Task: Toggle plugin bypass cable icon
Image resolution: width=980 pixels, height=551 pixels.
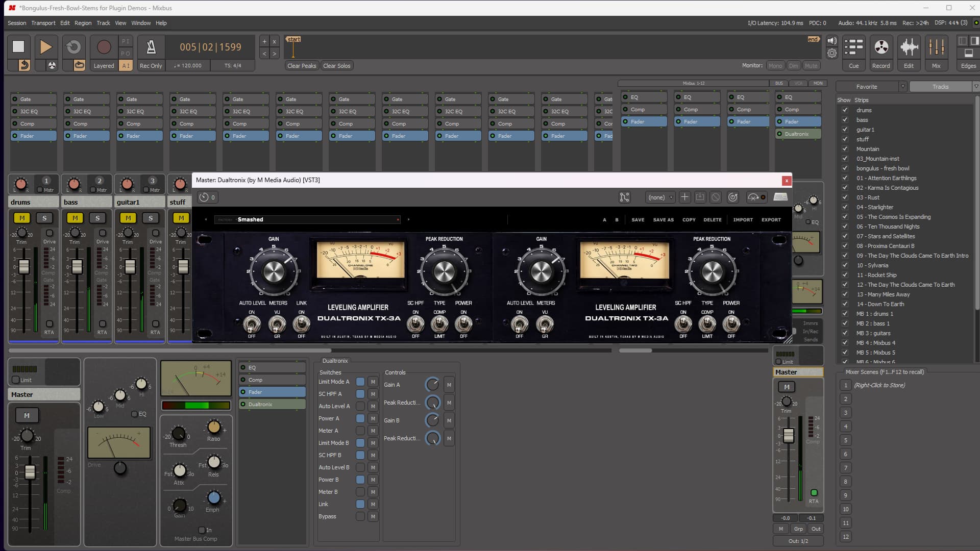Action: coord(756,197)
